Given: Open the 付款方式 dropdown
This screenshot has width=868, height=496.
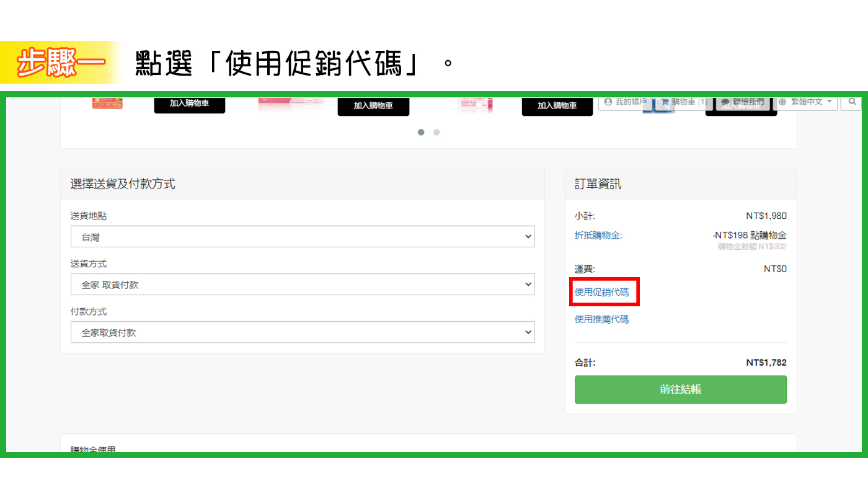Looking at the screenshot, I should (x=303, y=332).
